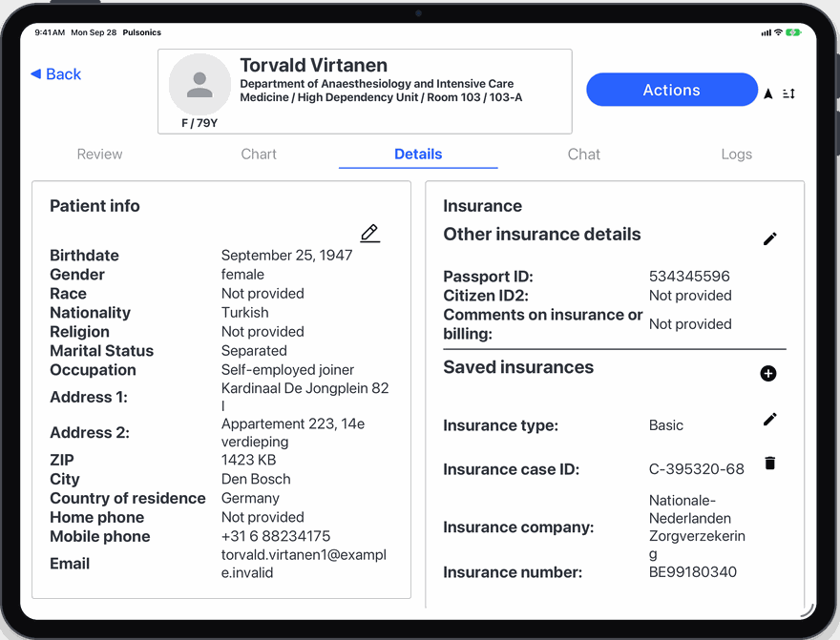Click mobile phone +31 6 88234175
The width and height of the screenshot is (840, 640).
(x=276, y=536)
